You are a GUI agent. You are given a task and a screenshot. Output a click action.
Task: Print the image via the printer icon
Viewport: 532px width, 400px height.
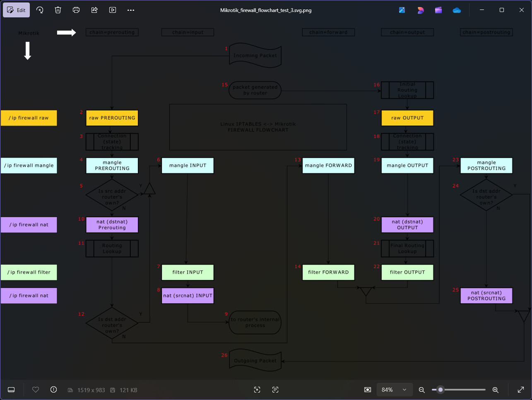[76, 10]
